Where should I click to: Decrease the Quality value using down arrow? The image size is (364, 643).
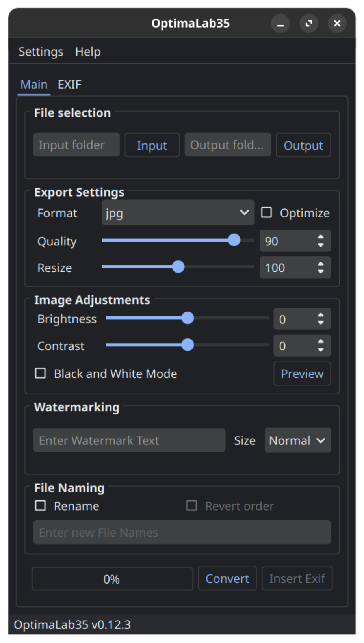[321, 245]
